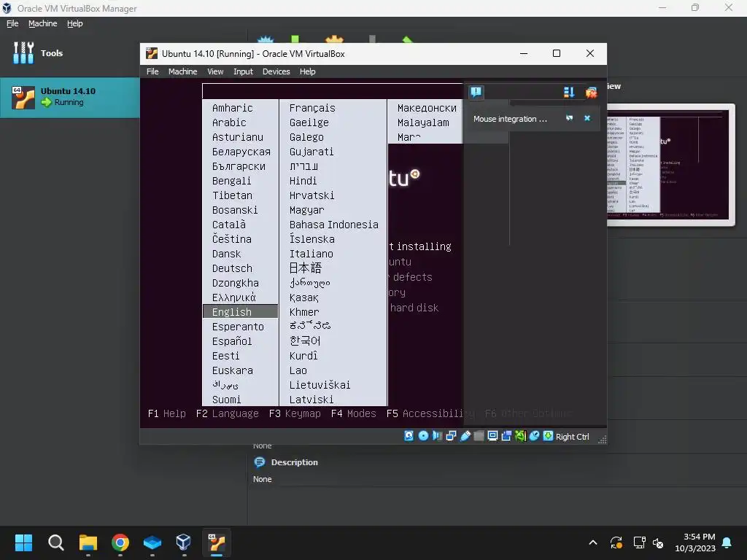Screen dimensions: 747x560
Task: Click the keyboard capture green arrow icon
Action: [548, 436]
